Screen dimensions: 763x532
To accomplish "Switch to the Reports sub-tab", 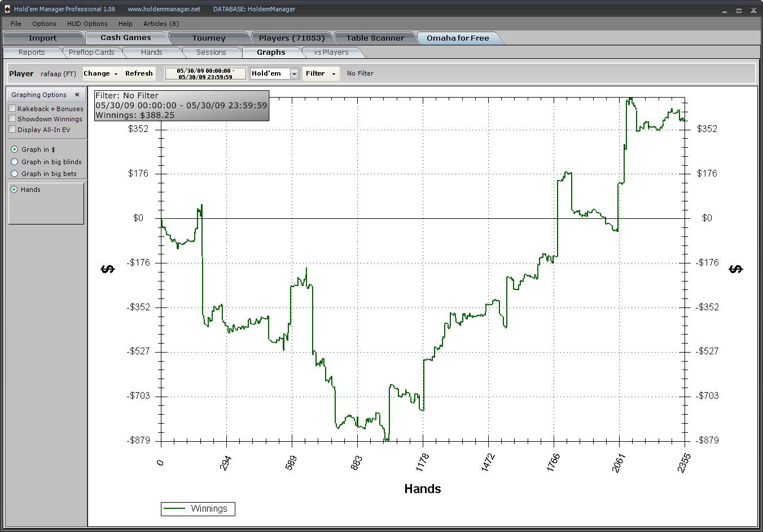I will (x=32, y=52).
